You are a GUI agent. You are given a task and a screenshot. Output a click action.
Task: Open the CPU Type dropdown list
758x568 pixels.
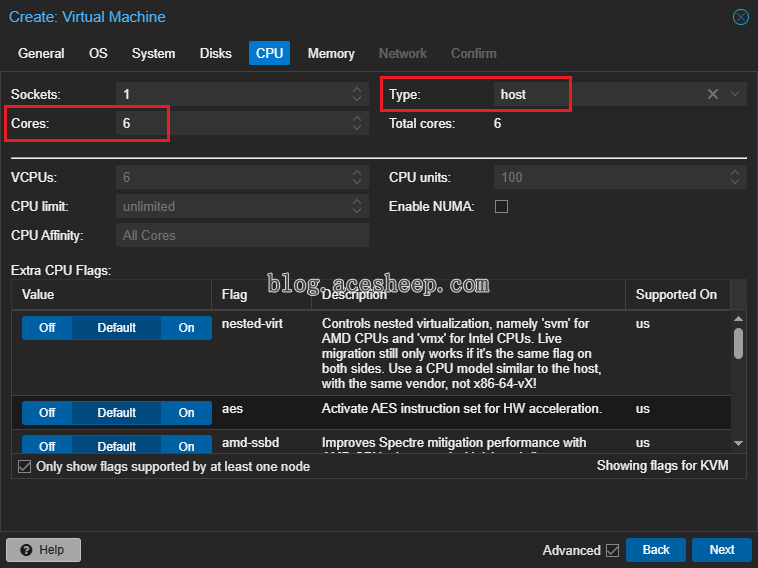[735, 94]
